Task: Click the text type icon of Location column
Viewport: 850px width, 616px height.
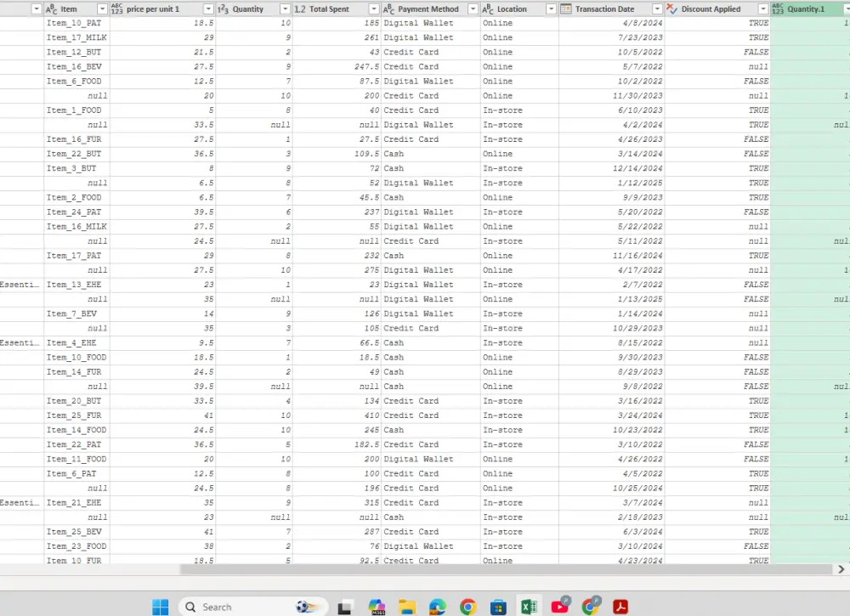Action: coord(488,8)
